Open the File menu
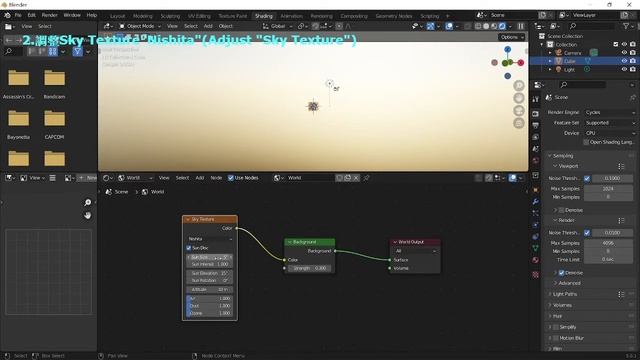 coord(18,15)
